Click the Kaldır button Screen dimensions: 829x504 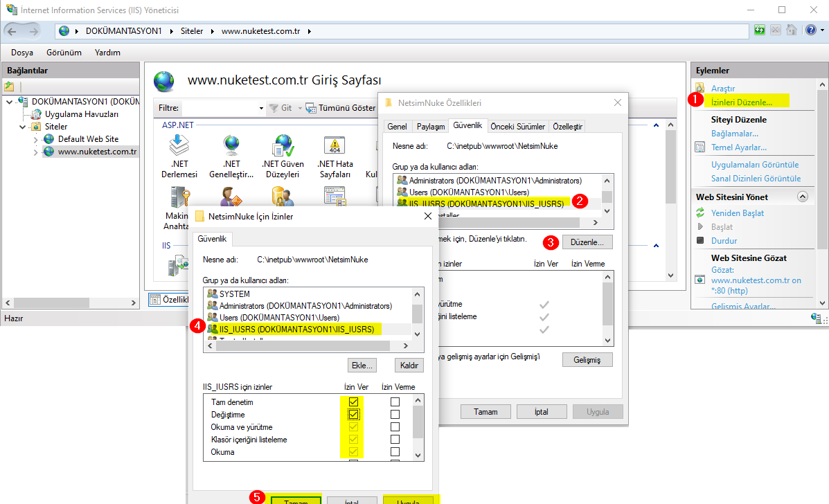click(409, 365)
